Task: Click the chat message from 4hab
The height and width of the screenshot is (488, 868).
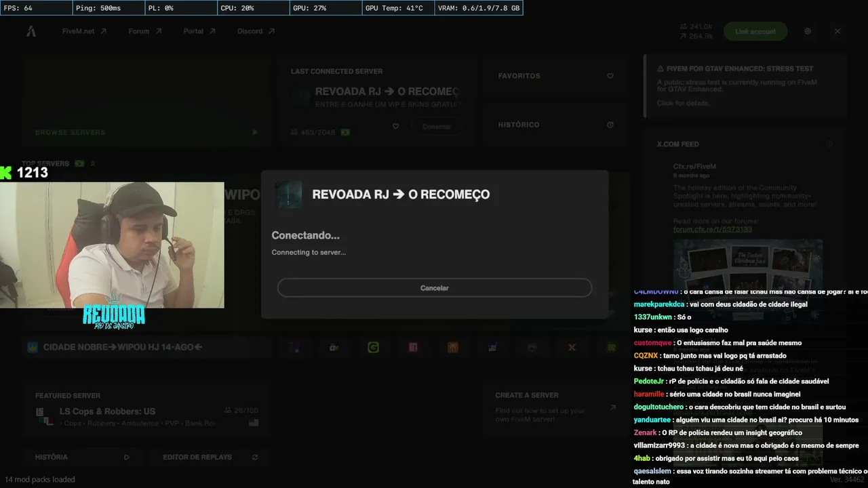Action: click(x=716, y=458)
